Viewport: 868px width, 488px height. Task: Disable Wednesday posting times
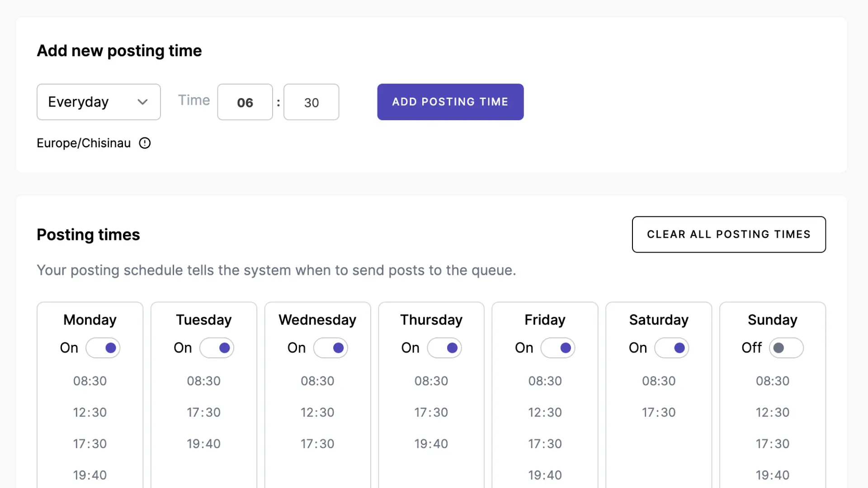(331, 347)
